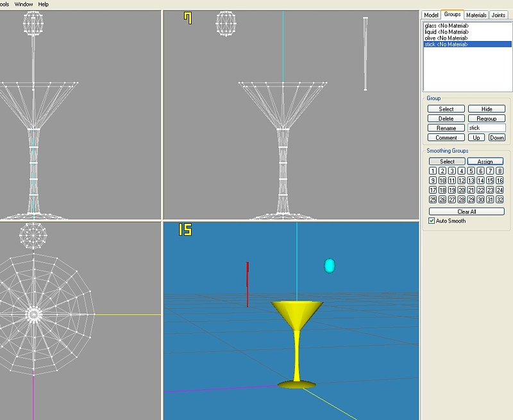513x420 pixels.
Task: Switch to the Joints tab
Action: [498, 15]
